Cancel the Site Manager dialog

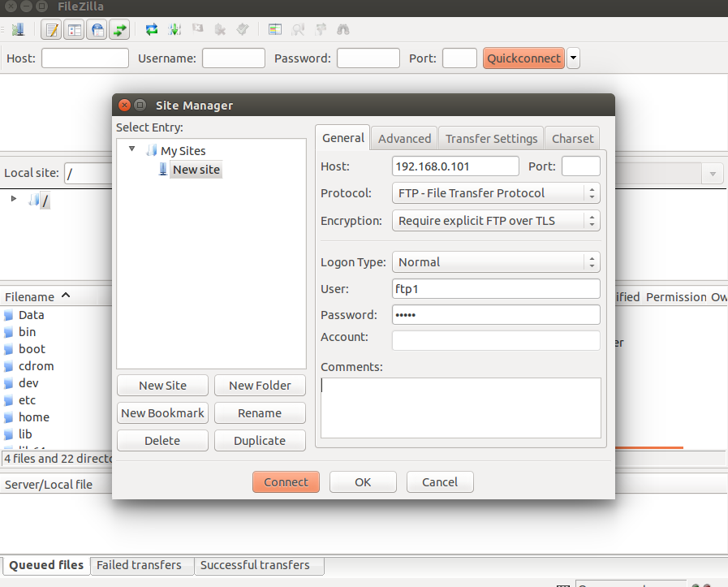pyautogui.click(x=440, y=482)
